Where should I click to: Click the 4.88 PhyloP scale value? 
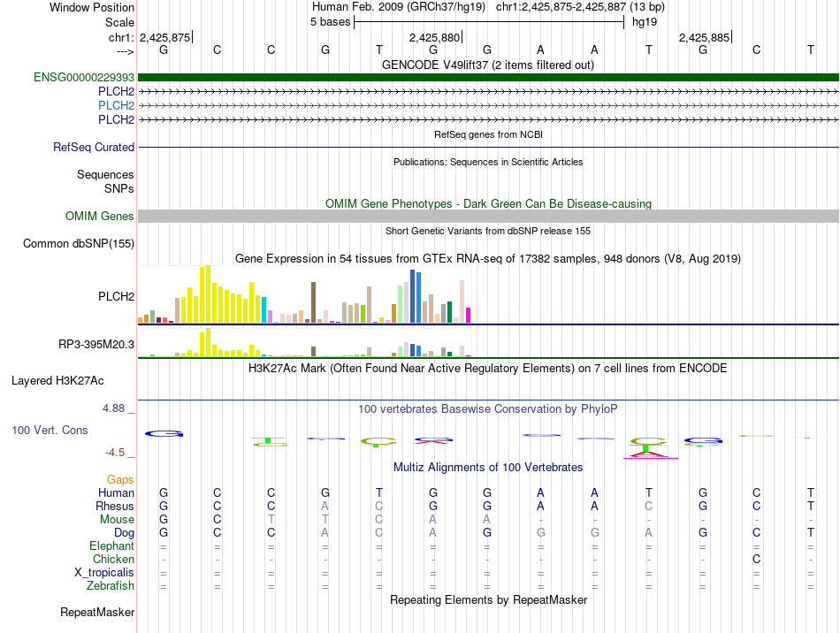click(113, 408)
